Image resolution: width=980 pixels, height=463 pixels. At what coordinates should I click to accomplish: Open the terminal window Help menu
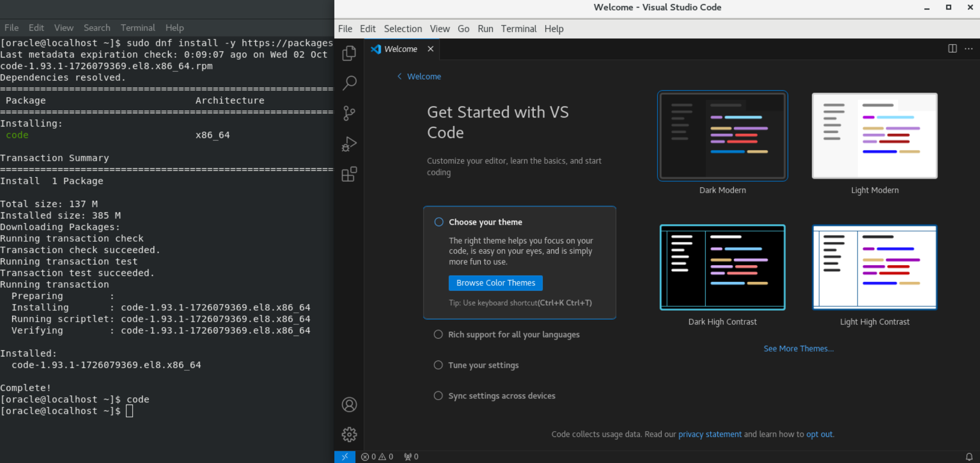pos(174,28)
